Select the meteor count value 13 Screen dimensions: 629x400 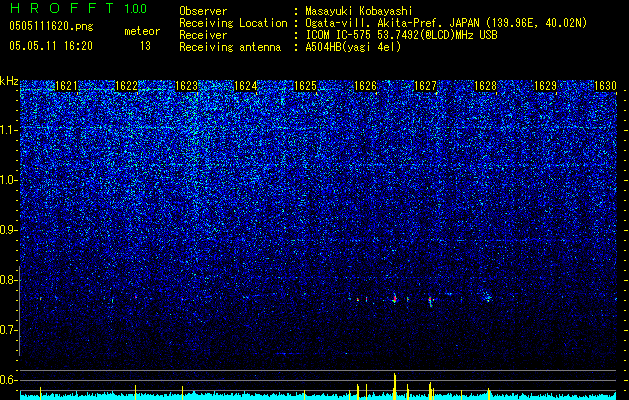(x=145, y=46)
